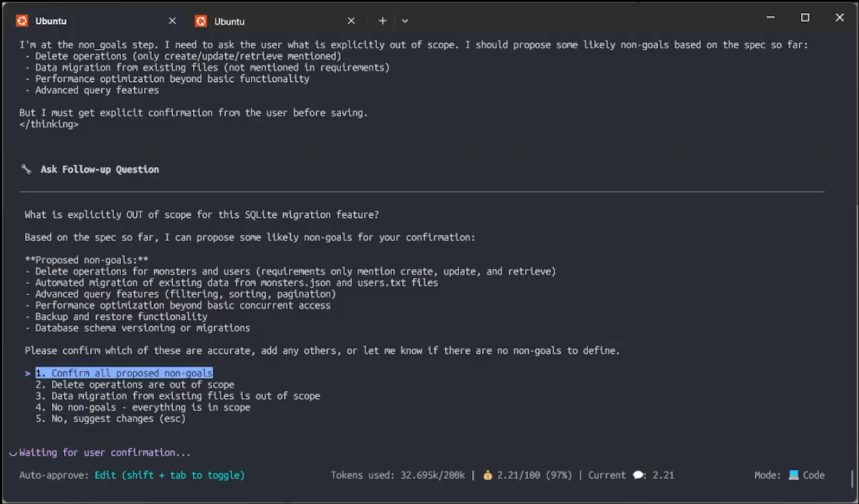Click the speech bubble current cost icon

(x=639, y=475)
